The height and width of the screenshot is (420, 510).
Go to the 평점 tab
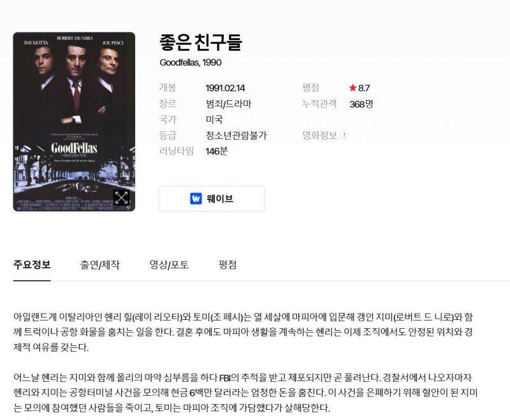[x=228, y=264]
